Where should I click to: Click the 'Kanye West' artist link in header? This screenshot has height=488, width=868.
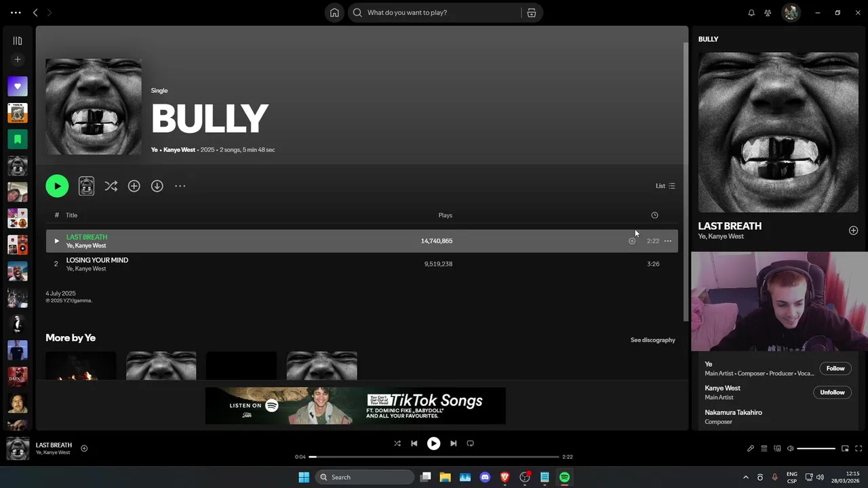179,150
